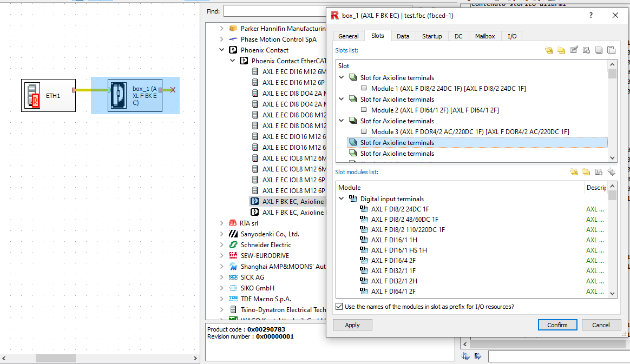Click the input field at the bottom right
The image size is (630, 364).
coord(559,356)
